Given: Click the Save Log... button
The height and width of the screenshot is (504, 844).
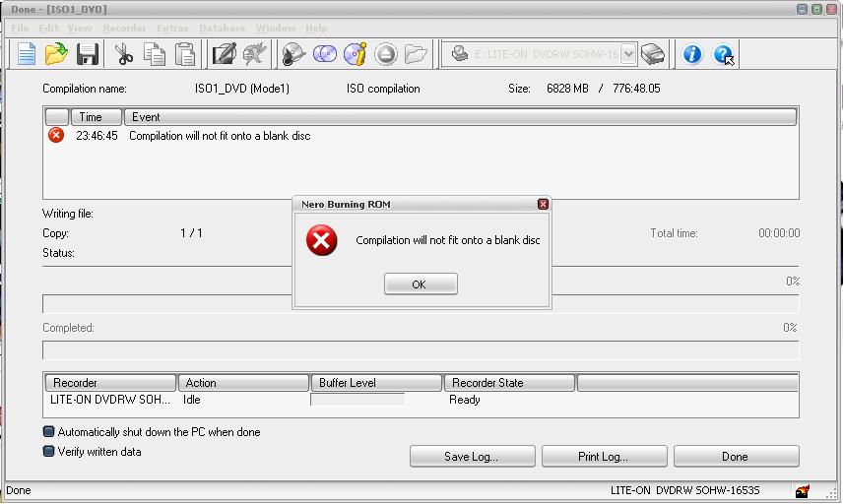Looking at the screenshot, I should [472, 456].
